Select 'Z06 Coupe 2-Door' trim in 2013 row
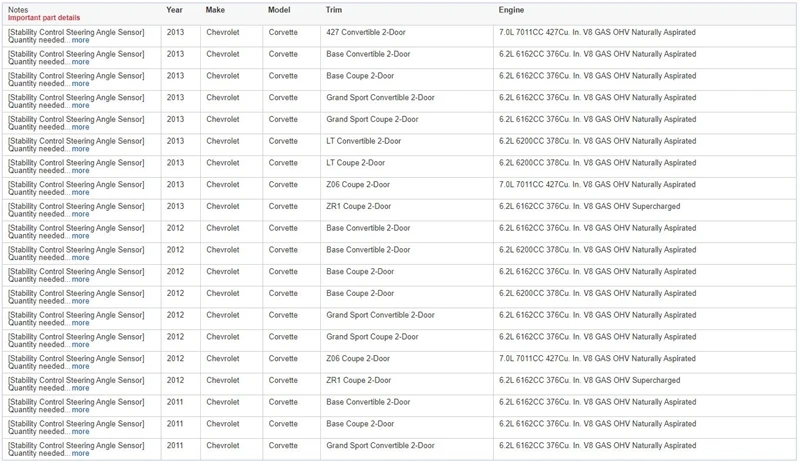 click(x=358, y=185)
